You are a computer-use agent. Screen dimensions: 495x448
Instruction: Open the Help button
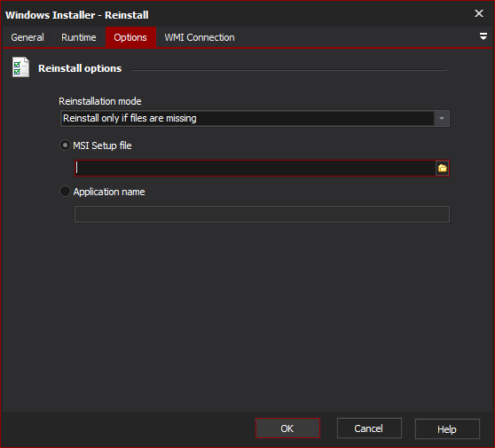coord(447,429)
